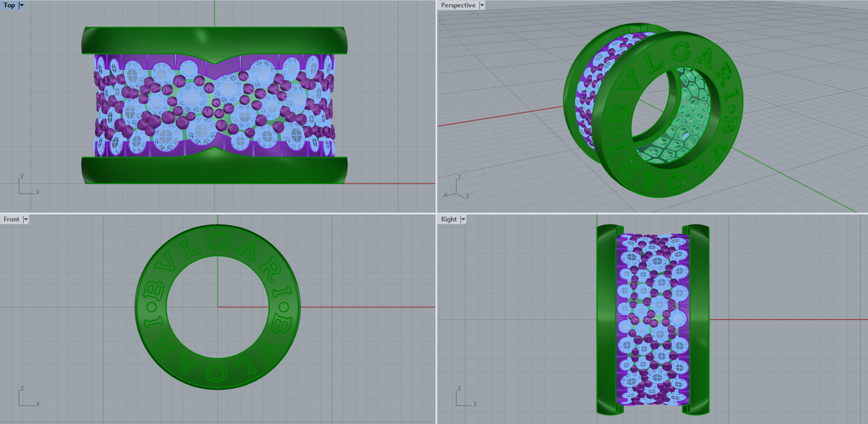Click the Top viewport title label
The height and width of the screenshot is (424, 868).
(9, 5)
